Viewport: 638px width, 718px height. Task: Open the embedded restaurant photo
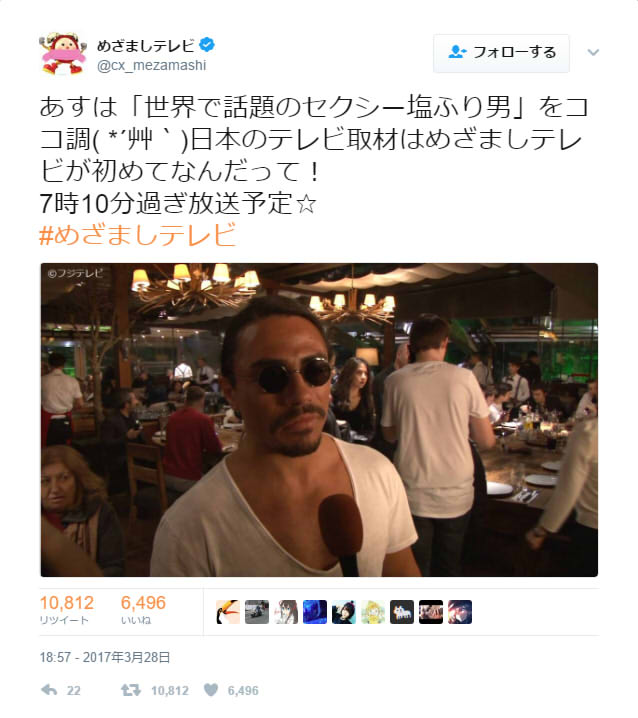(319, 419)
